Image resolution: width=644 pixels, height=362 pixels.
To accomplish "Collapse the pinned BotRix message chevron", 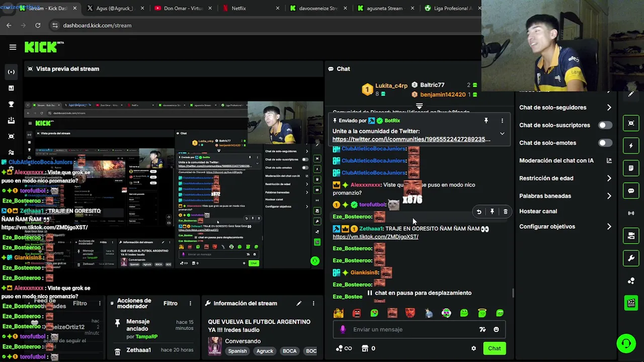I will click(x=502, y=134).
